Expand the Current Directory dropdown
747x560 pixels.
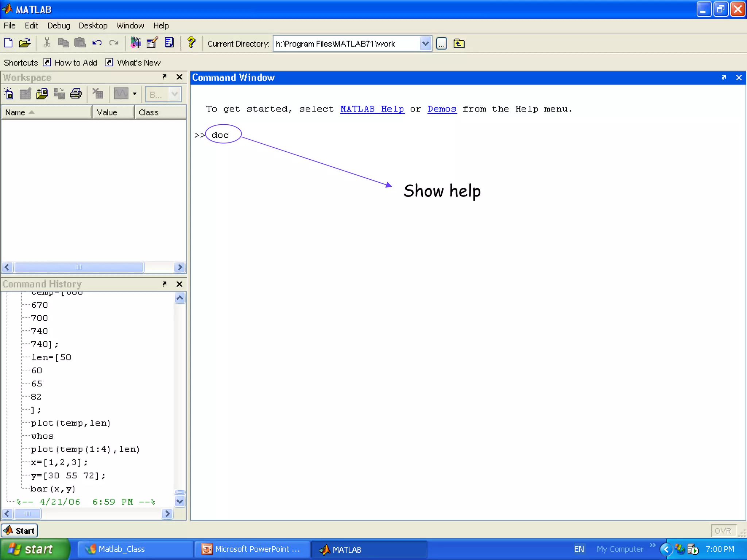tap(425, 44)
